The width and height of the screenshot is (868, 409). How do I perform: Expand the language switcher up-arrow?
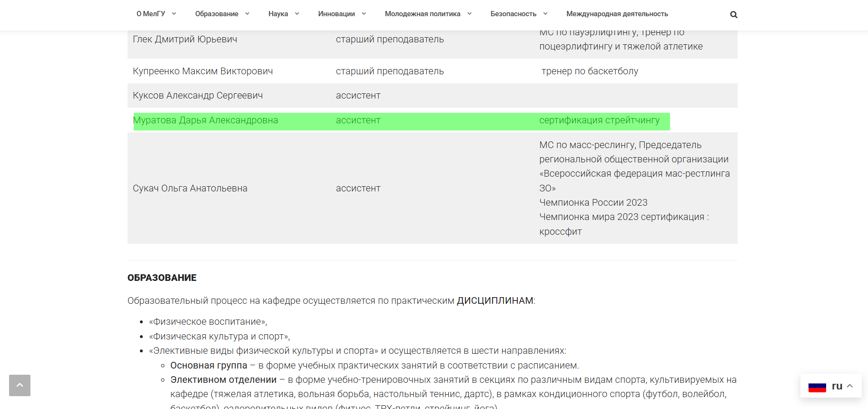click(850, 386)
